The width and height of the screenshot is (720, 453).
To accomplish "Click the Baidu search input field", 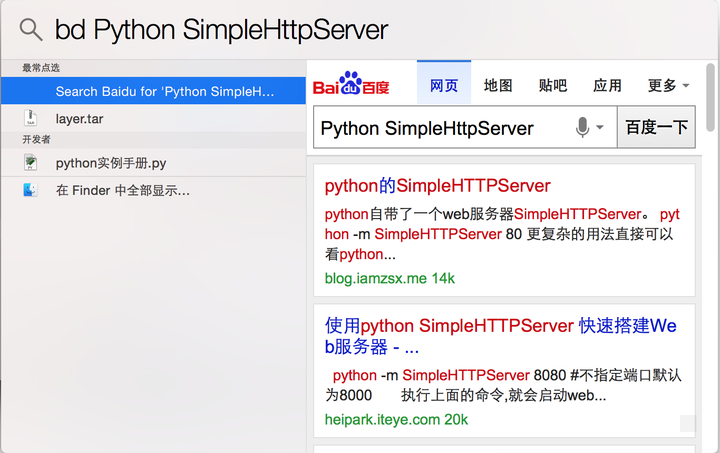I will 465,127.
